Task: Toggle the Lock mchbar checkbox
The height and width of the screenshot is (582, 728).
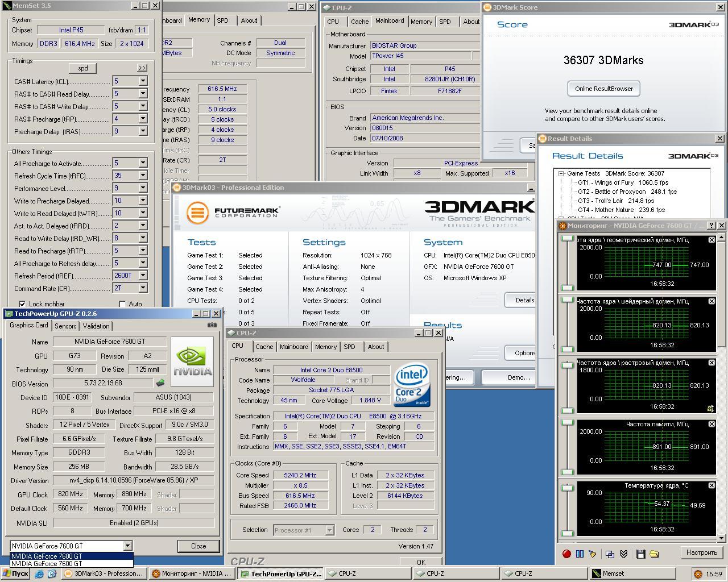Action: click(22, 304)
